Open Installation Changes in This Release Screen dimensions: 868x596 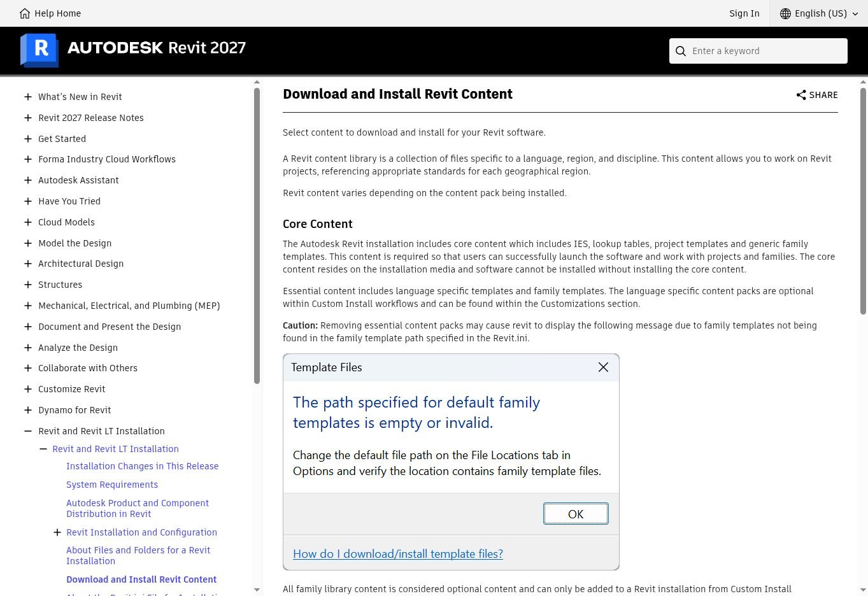click(142, 466)
